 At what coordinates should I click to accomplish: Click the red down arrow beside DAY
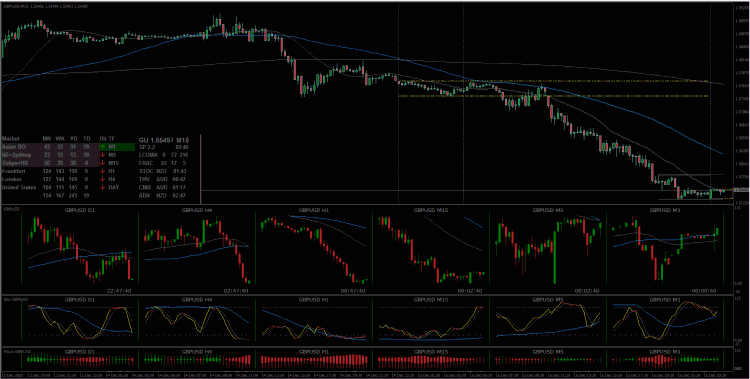coord(102,188)
